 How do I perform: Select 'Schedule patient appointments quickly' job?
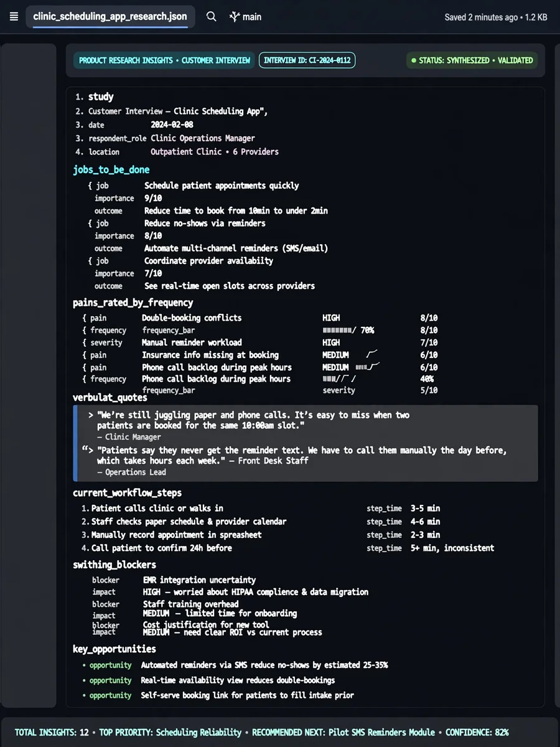[222, 186]
